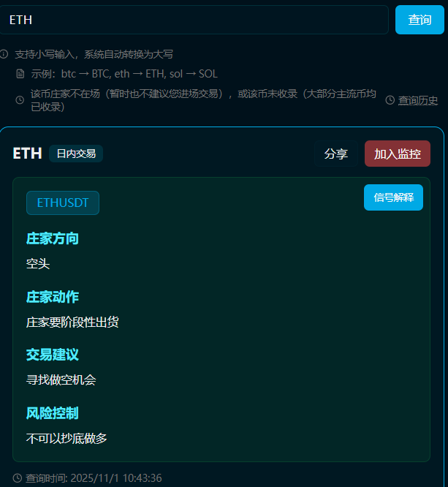This screenshot has height=487, width=448.
Task: Click the 风险控制 heading
Action: tap(52, 413)
